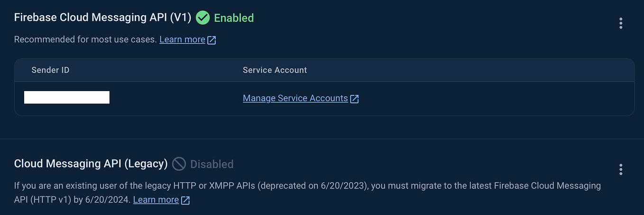Select the redacted Sender ID value
644x215 pixels.
click(x=67, y=97)
